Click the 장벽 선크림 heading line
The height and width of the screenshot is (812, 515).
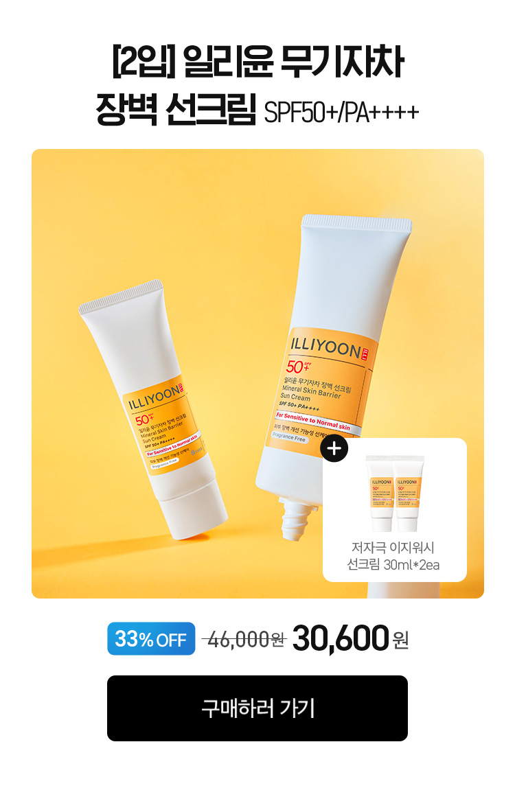click(176, 109)
